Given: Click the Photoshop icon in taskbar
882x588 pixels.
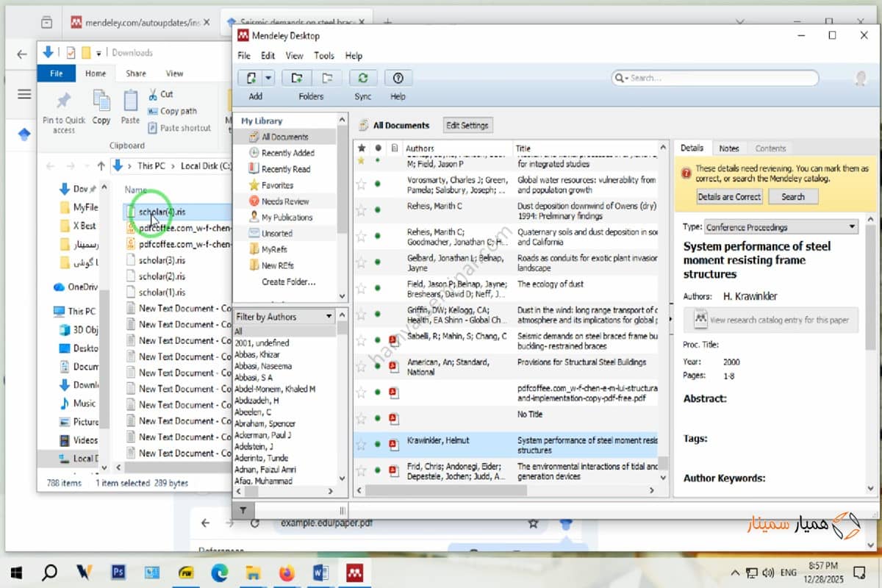Looking at the screenshot, I should point(118,571).
